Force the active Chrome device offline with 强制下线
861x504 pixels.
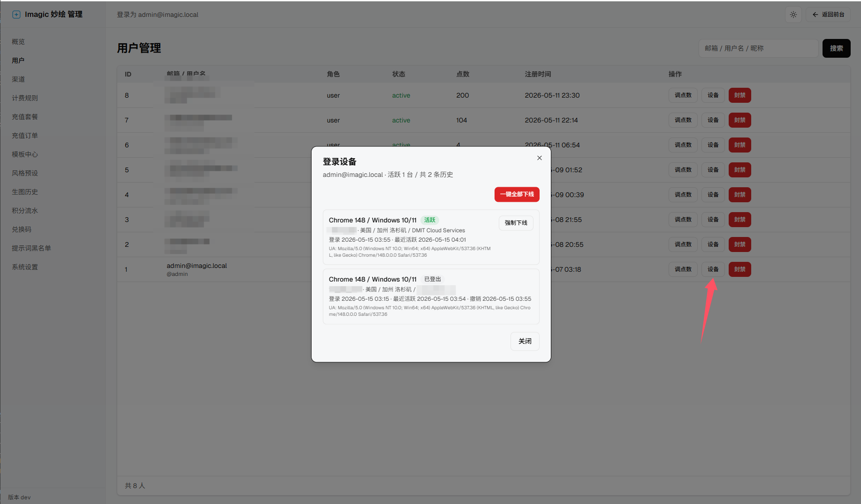pyautogui.click(x=516, y=223)
